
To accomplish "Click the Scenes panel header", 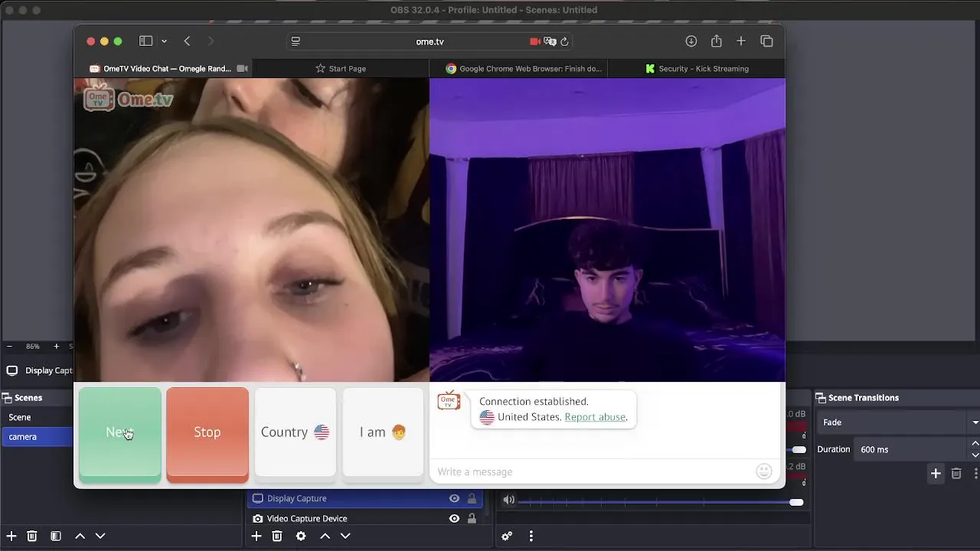I will click(37, 398).
